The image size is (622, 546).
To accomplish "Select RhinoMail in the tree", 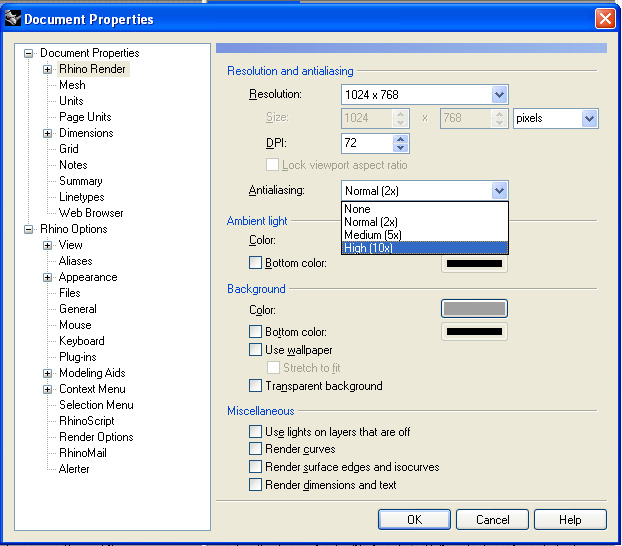I will pyautogui.click(x=83, y=453).
